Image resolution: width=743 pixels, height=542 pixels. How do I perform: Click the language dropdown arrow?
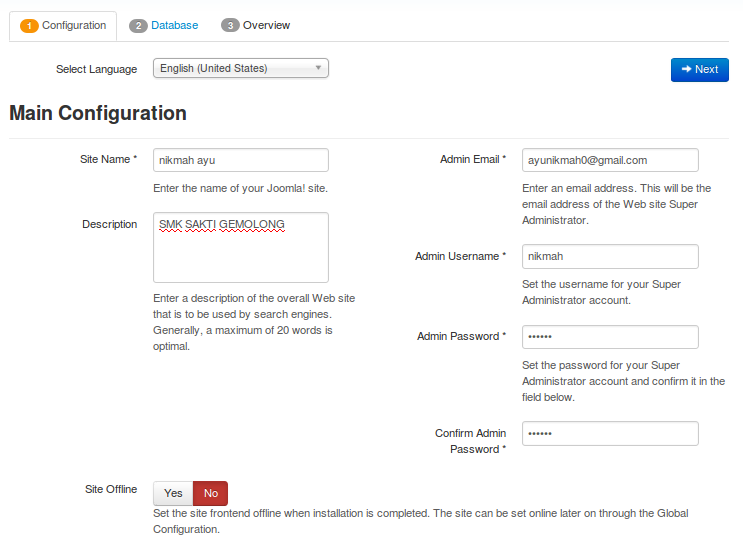pyautogui.click(x=318, y=69)
